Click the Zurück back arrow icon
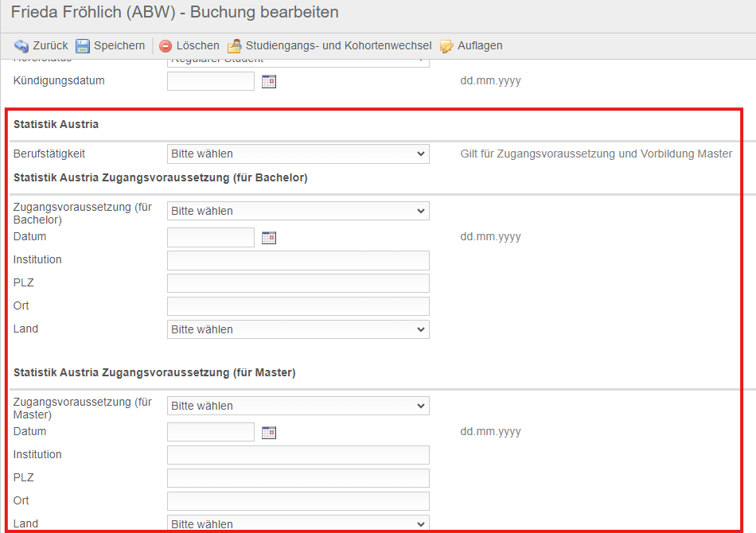Screen dimensions: 756x533 click(21, 46)
